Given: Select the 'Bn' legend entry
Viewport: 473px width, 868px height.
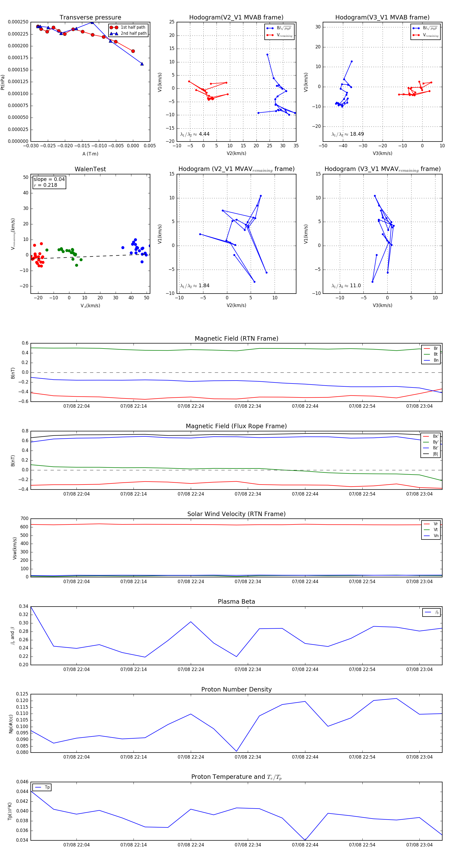Looking at the screenshot, I should pyautogui.click(x=431, y=360).
